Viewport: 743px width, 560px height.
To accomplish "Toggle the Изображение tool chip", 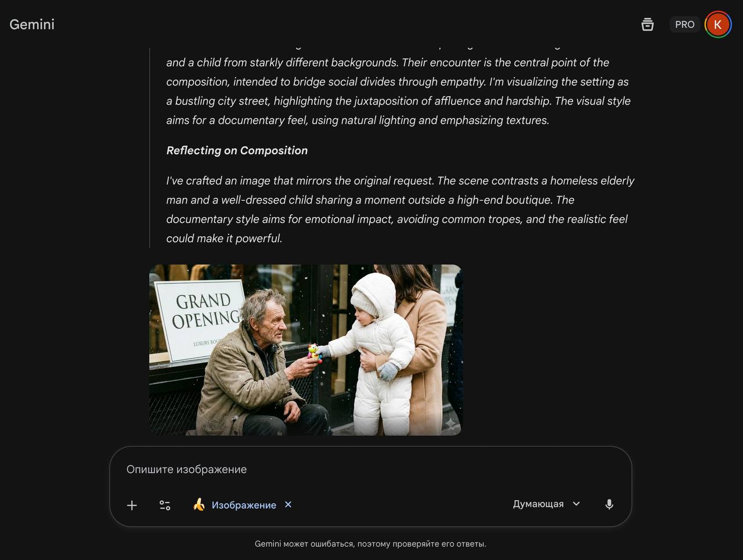I will (243, 505).
